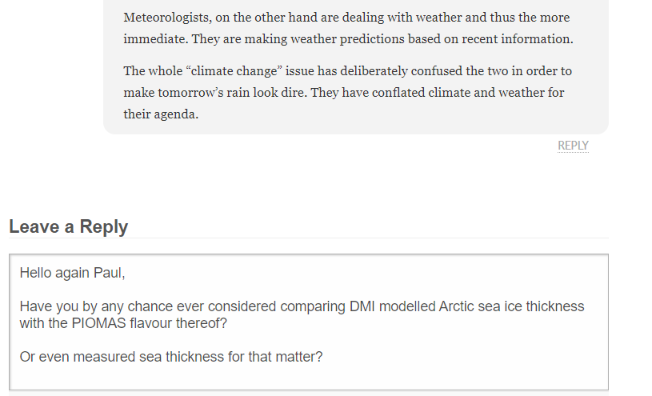The image size is (652, 396).
Task: Click the word 'Paul,' in the greeting
Action: pos(109,273)
